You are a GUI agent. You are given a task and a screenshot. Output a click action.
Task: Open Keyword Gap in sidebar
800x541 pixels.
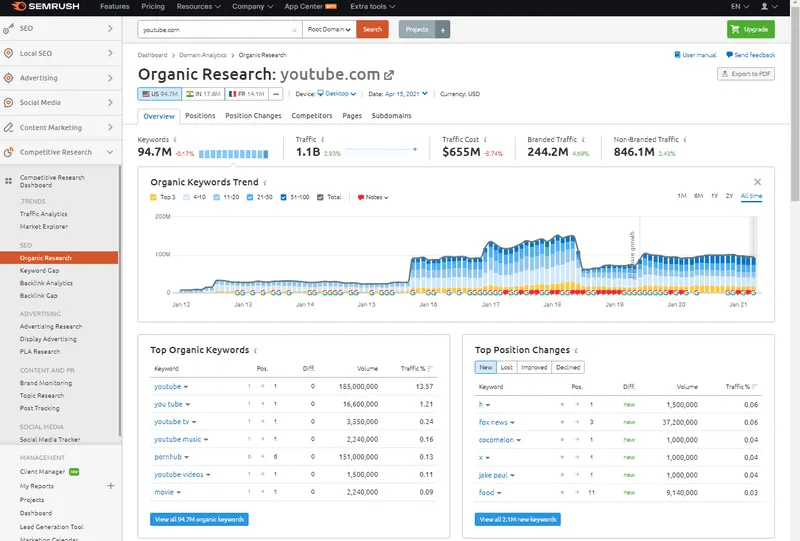coord(39,270)
